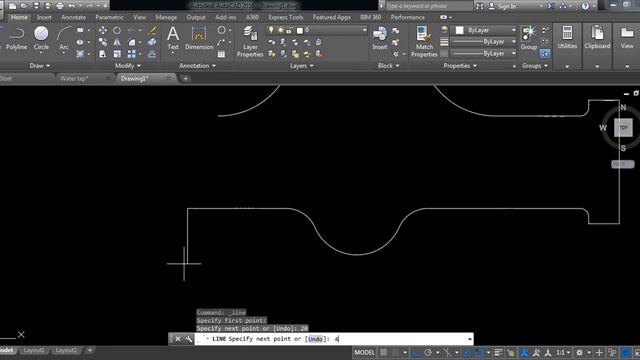Choose the Mirror tool in Modify

click(117, 42)
